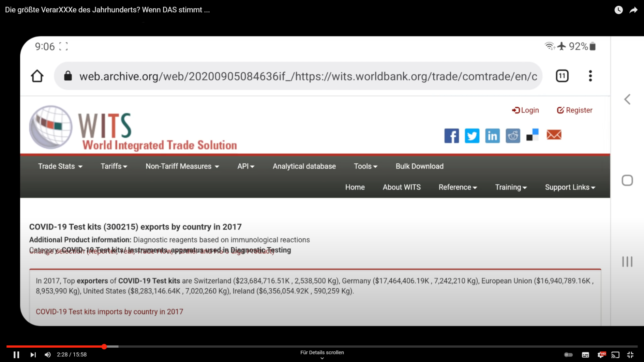Screen dimensions: 644x362
Task: Share page via LinkedIn icon
Action: coord(492,136)
